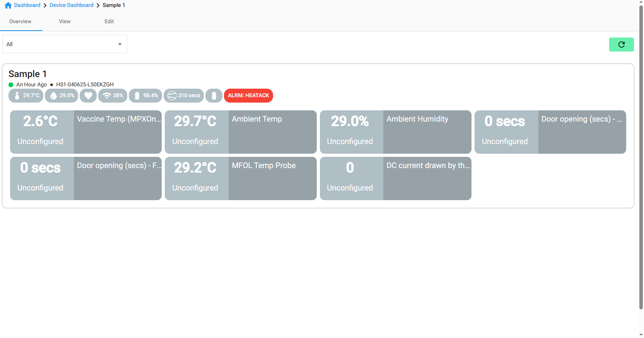Image resolution: width=644 pixels, height=338 pixels.
Task: Click the Dashboard breadcrumb link
Action: [x=27, y=5]
